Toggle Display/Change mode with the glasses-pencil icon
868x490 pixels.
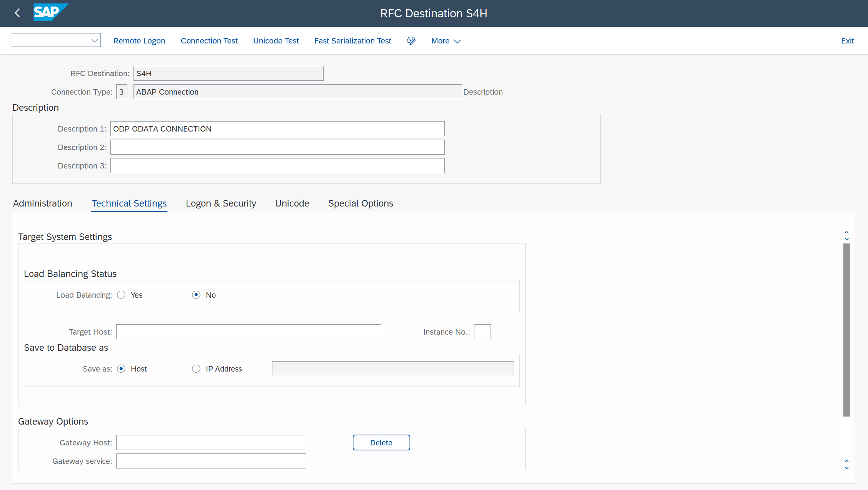(x=411, y=40)
